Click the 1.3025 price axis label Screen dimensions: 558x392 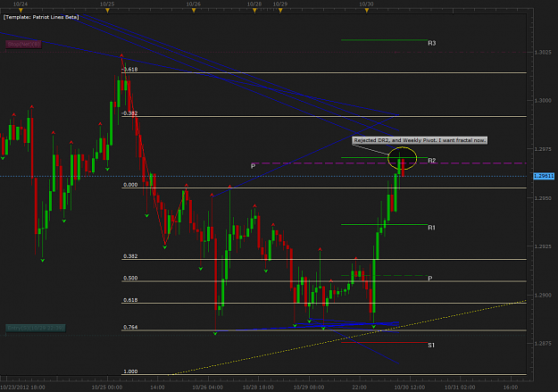click(543, 52)
